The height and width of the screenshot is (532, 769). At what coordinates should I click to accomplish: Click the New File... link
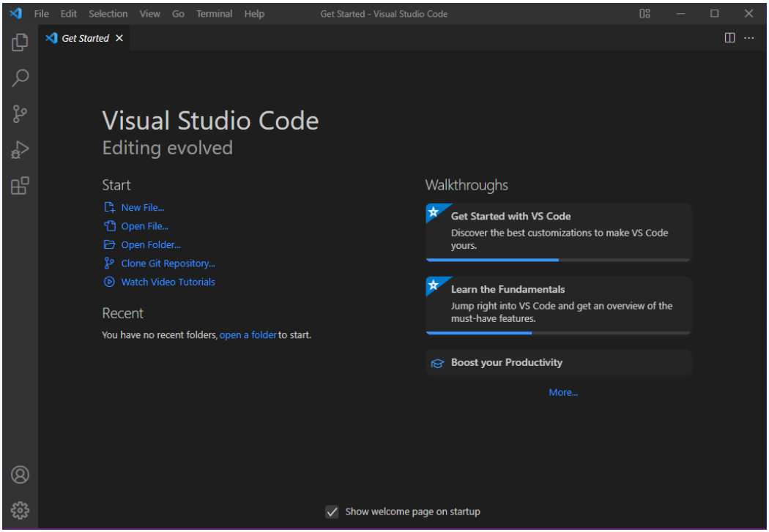coord(143,208)
